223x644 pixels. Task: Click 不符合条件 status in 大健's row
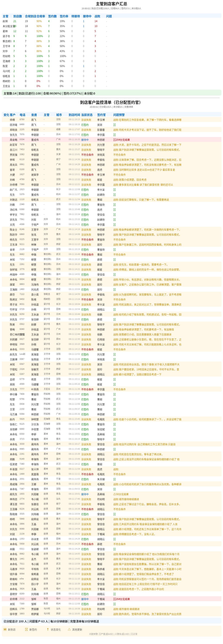point(87,175)
